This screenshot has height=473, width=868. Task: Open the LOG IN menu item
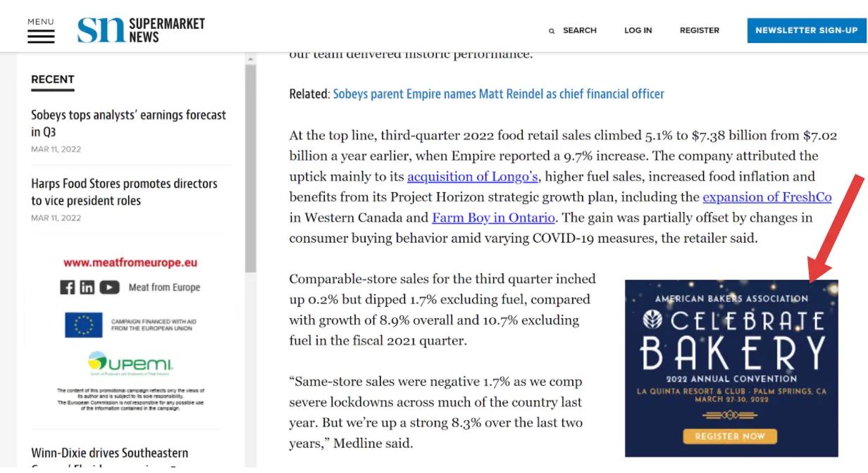(x=638, y=30)
